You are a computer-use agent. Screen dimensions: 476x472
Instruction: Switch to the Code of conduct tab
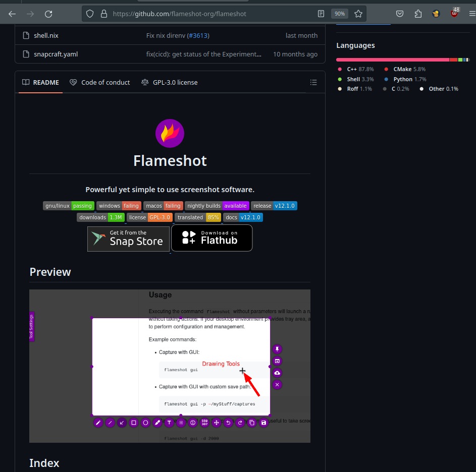click(99, 83)
